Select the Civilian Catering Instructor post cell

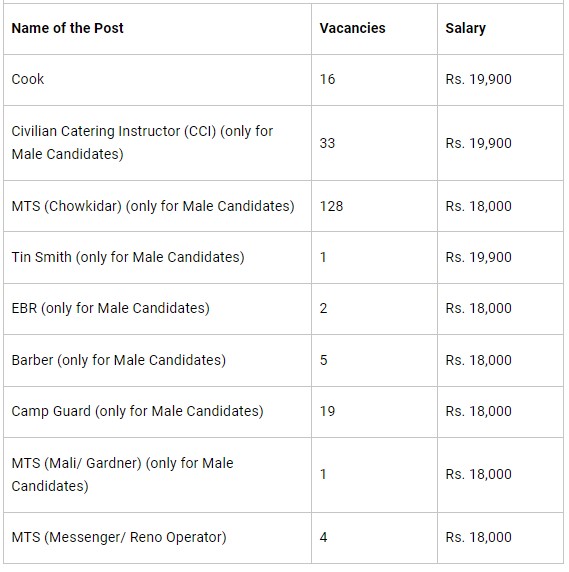click(158, 143)
